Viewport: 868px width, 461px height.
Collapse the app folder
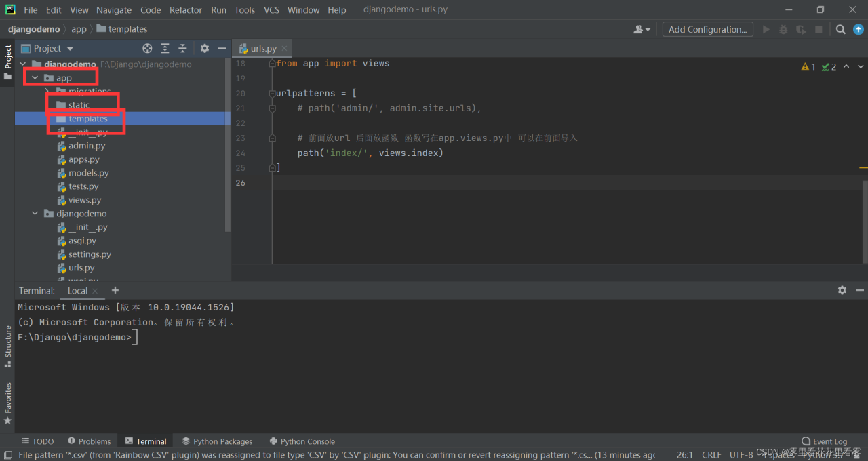click(35, 78)
